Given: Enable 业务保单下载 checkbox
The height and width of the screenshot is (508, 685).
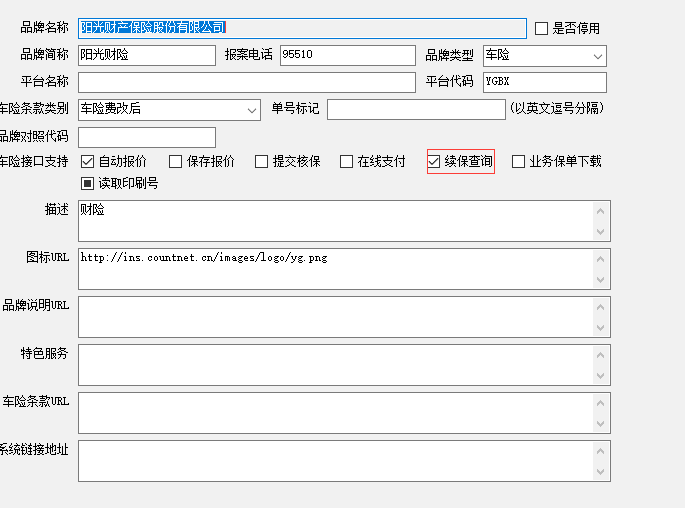Looking at the screenshot, I should point(518,162).
